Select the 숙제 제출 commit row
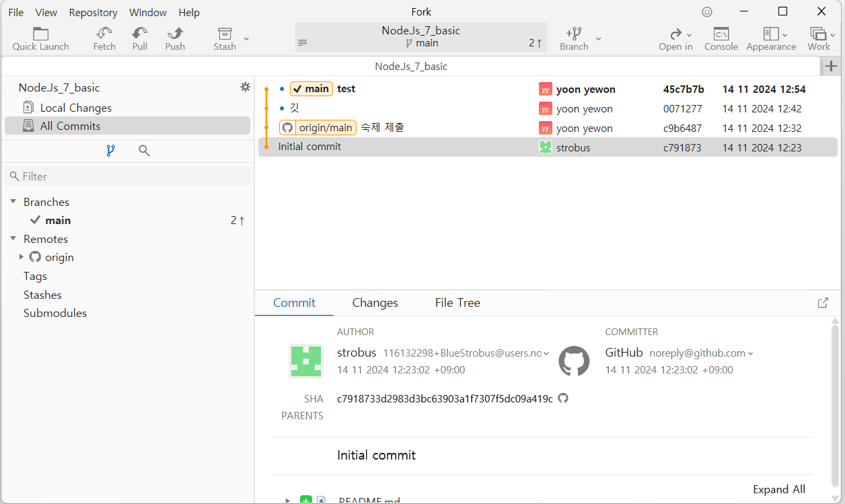Screen dimensions: 845x504 point(548,128)
